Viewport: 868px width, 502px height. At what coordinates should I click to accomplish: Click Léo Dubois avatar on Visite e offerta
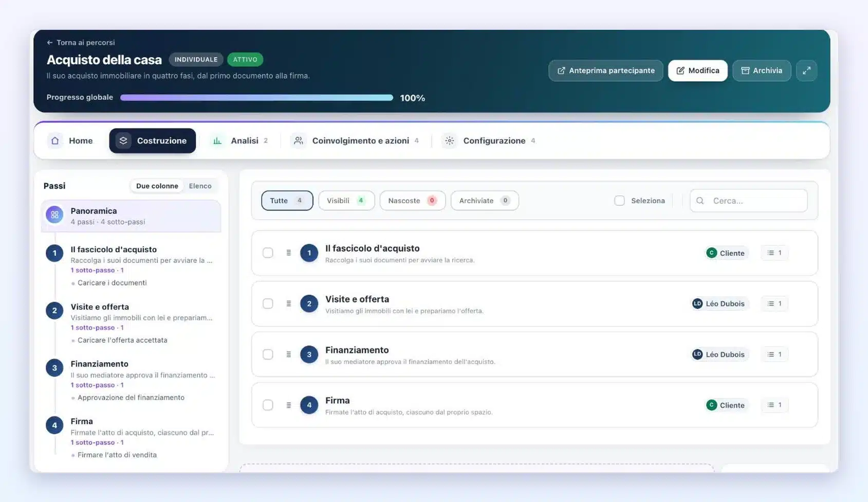[x=697, y=303]
